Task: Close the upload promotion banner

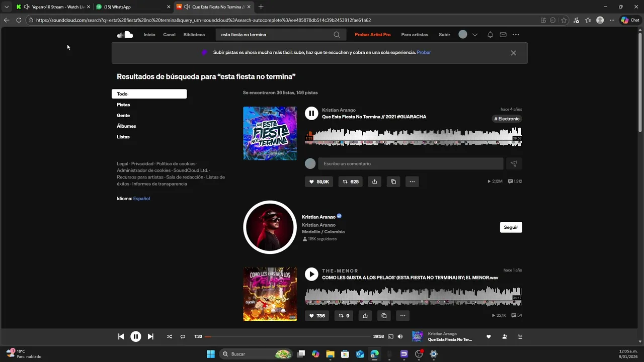Action: click(513, 53)
